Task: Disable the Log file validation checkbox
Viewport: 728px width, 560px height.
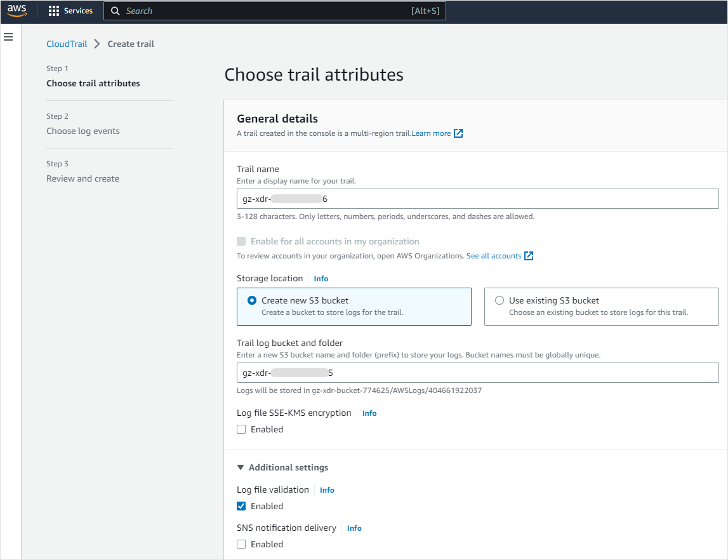Action: click(241, 506)
